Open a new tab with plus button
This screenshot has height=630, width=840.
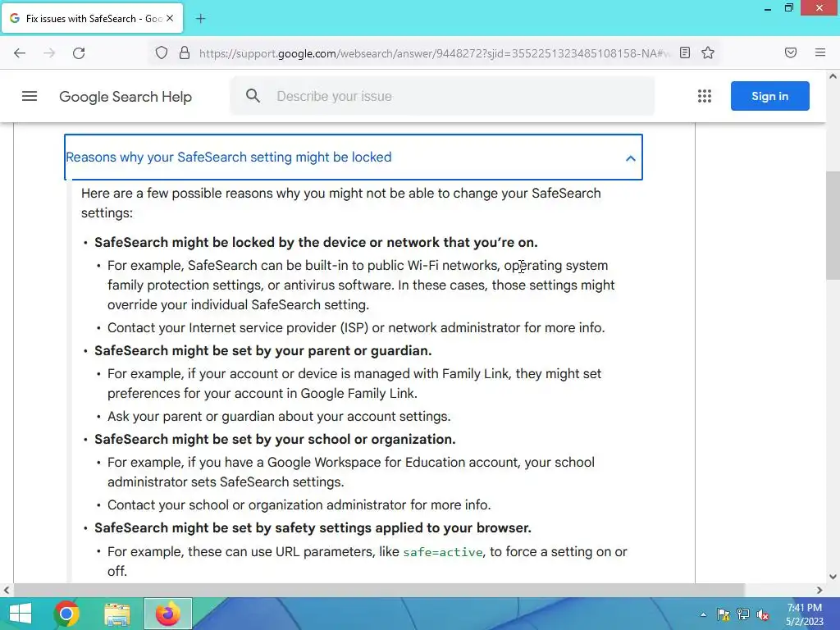[x=200, y=19]
